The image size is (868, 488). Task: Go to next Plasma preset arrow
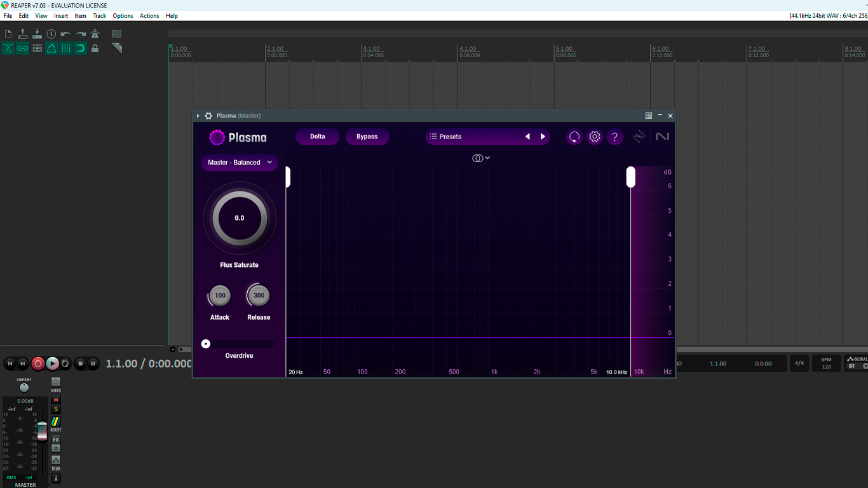pyautogui.click(x=543, y=137)
